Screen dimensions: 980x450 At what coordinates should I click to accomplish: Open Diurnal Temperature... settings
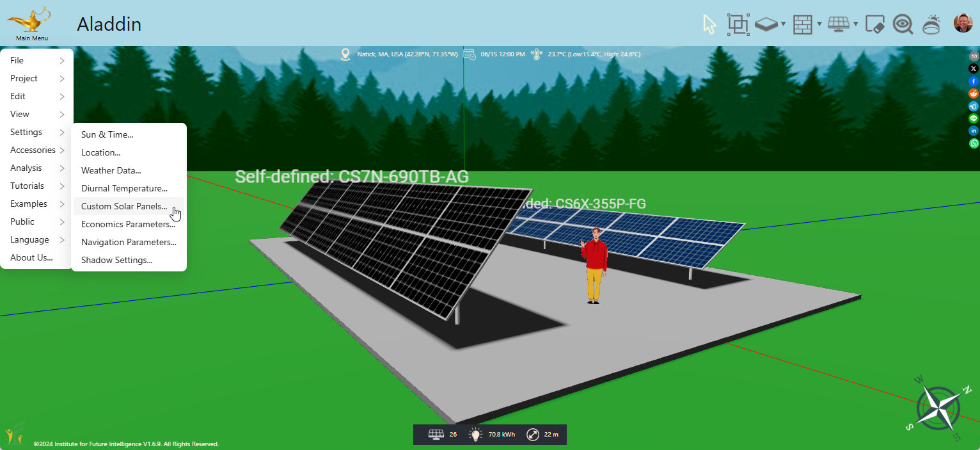coord(129,189)
